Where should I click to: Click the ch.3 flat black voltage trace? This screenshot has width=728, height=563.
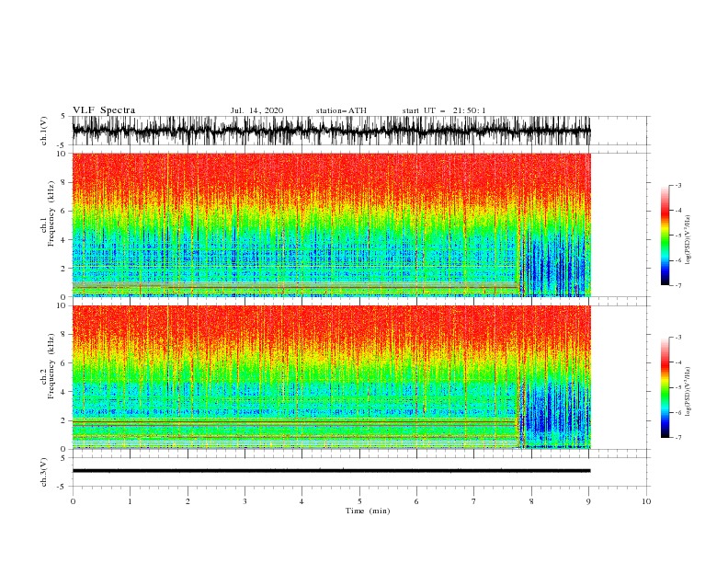[332, 471]
